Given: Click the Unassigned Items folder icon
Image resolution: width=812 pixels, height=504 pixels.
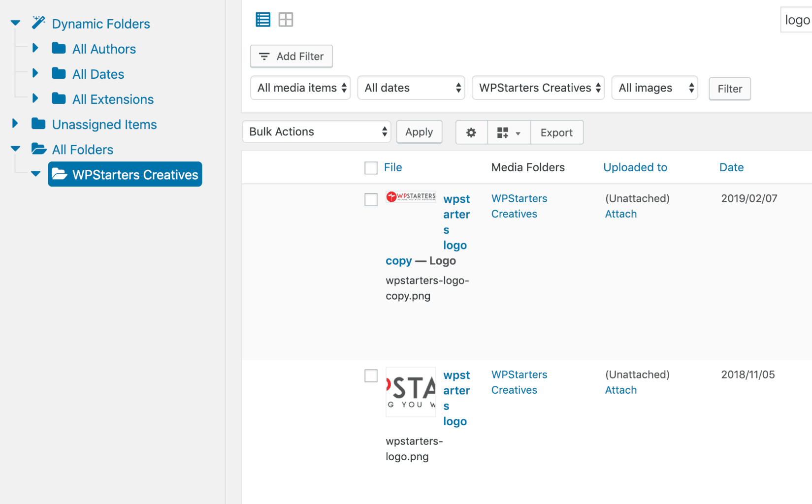Looking at the screenshot, I should (x=38, y=124).
